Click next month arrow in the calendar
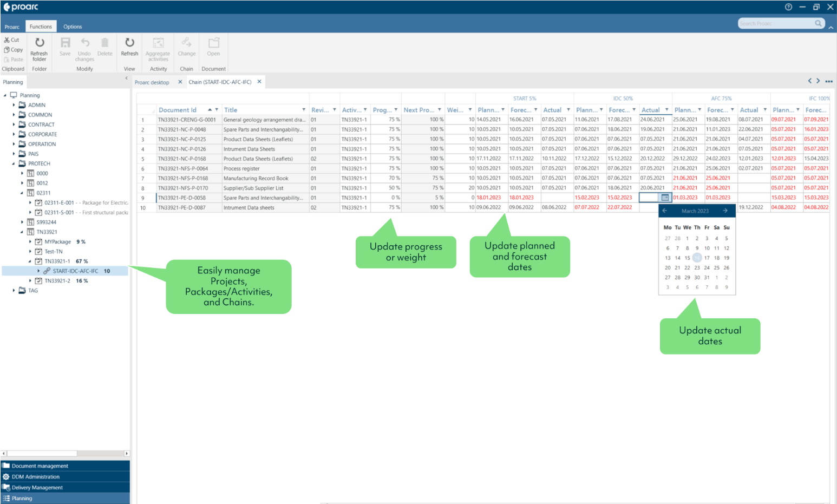Screen dimensions: 837x504 (726, 211)
